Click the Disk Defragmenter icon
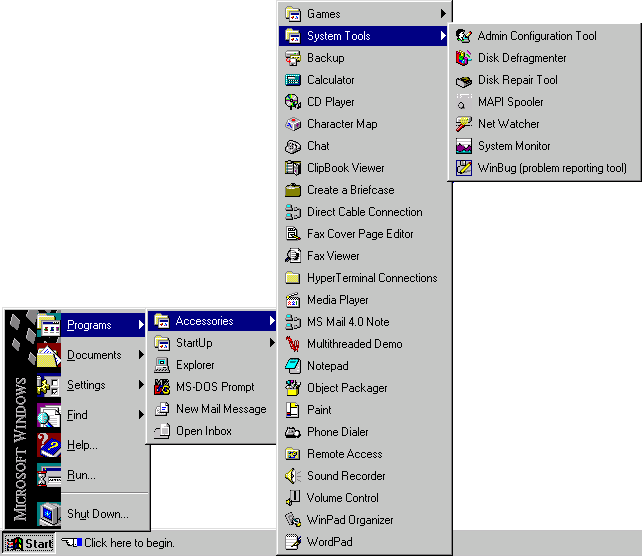This screenshot has width=642, height=556. click(463, 58)
